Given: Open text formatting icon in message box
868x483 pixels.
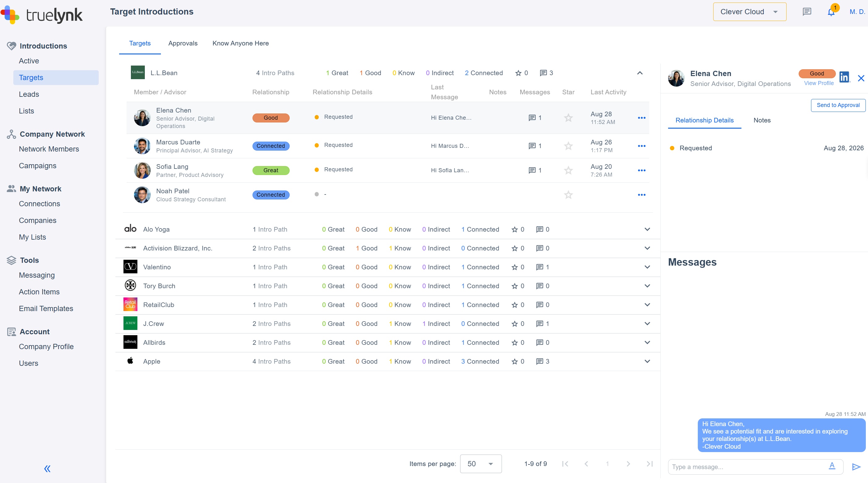Looking at the screenshot, I should coord(832,466).
